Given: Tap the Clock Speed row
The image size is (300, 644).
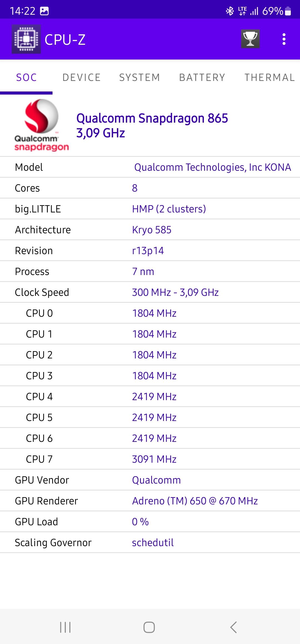Looking at the screenshot, I should (x=150, y=292).
